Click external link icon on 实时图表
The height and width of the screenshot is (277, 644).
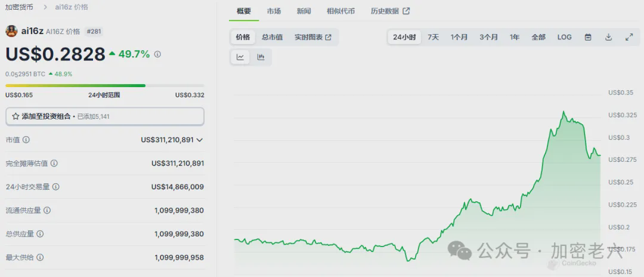(329, 37)
